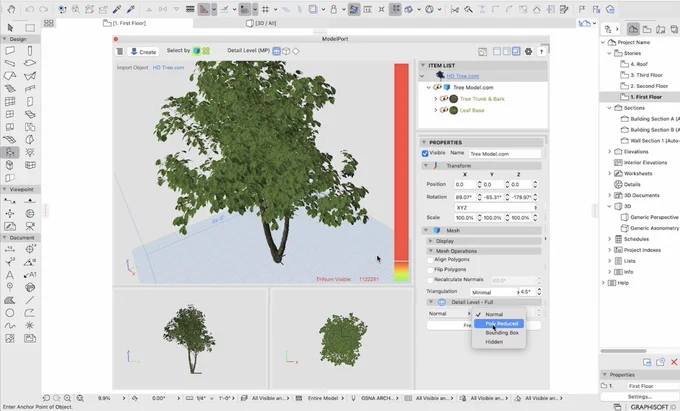Toggle visibility of Leaf Base item
680x411 pixels.
click(444, 110)
